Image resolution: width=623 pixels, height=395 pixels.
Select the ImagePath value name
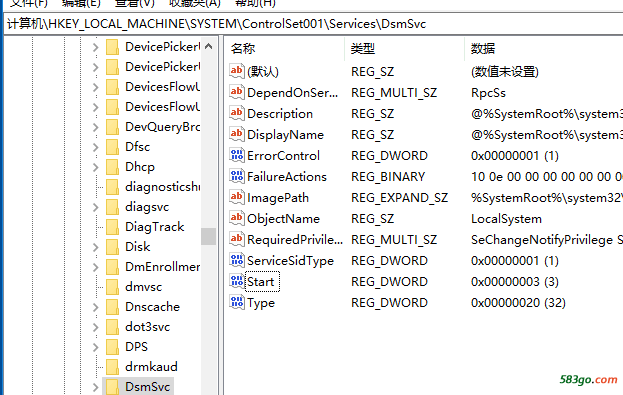[278, 198]
